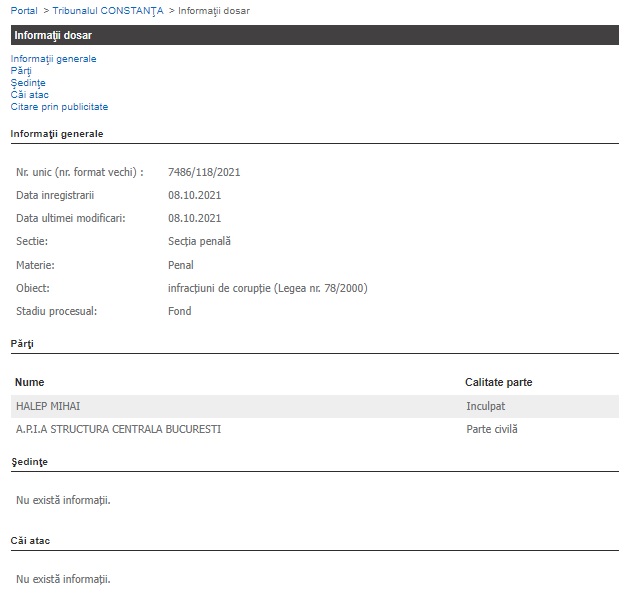The image size is (625, 601).
Task: Open the Portal breadcrumb link
Action: coord(24,11)
